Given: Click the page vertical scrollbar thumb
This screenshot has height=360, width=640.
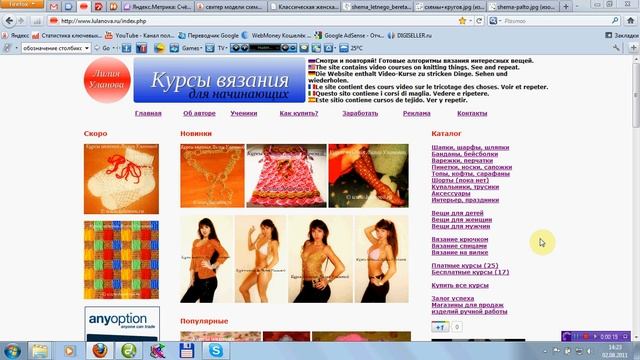Looking at the screenshot, I should pos(636,96).
